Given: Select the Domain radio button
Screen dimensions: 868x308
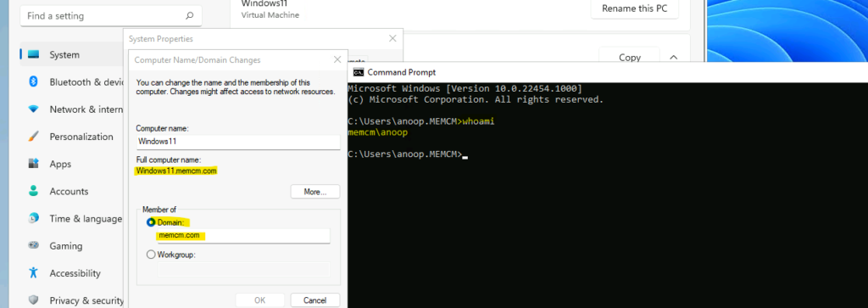Looking at the screenshot, I should click(x=151, y=222).
